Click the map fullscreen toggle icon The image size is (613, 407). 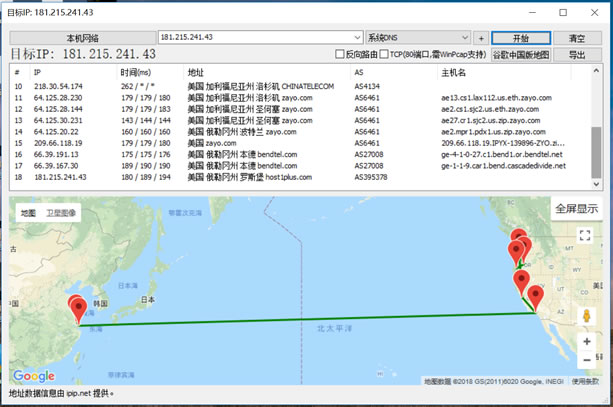click(586, 233)
